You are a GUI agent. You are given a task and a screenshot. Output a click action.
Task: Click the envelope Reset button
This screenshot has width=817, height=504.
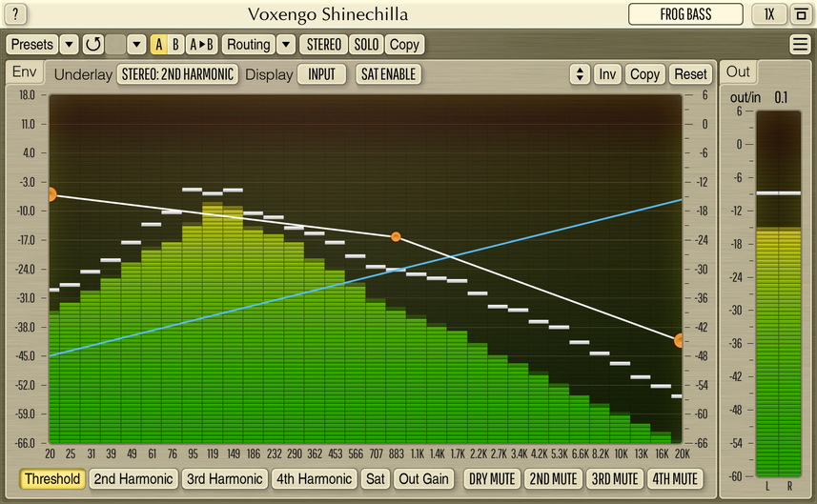689,74
